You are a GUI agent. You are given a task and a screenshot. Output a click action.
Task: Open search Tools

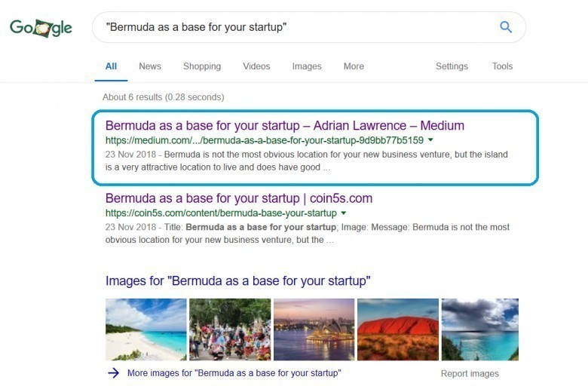[x=502, y=66]
